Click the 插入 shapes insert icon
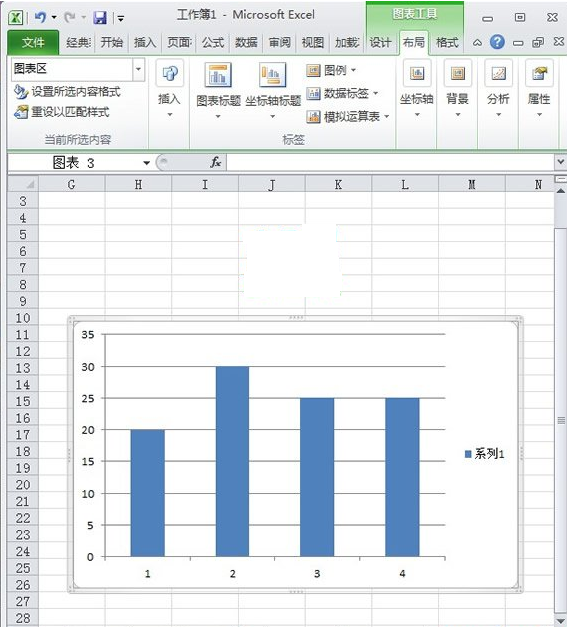The image size is (567, 627). click(170, 74)
